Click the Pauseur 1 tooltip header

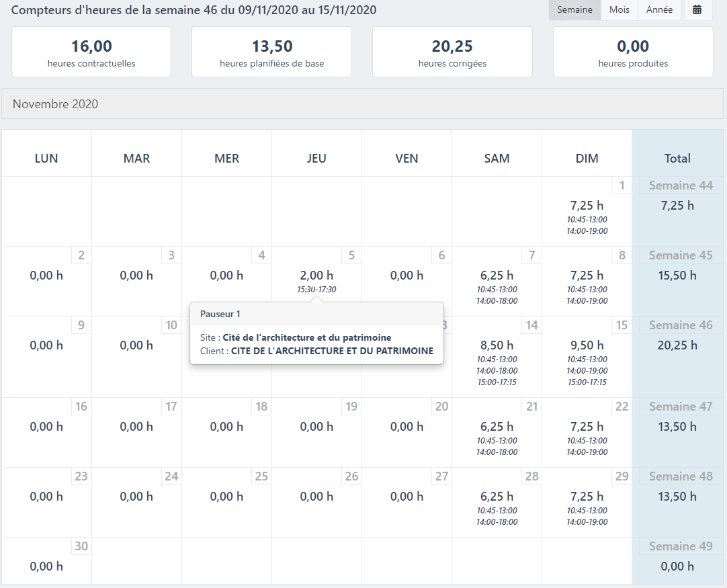point(316,314)
